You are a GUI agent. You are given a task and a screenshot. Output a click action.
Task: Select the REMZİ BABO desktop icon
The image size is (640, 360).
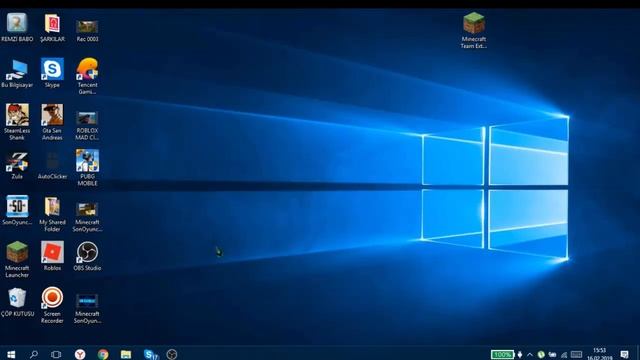[17, 27]
